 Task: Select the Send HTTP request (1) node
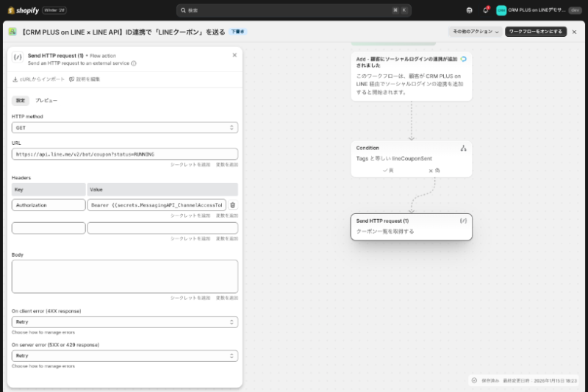pyautogui.click(x=412, y=227)
